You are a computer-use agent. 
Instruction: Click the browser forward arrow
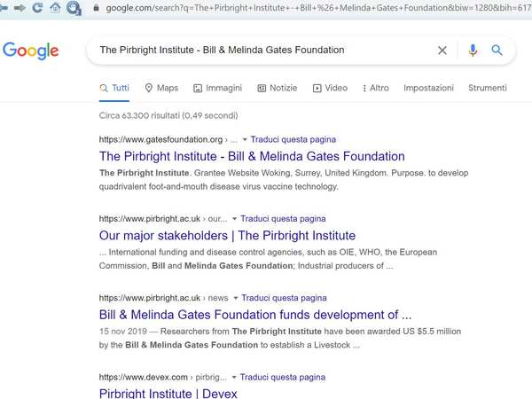point(20,7)
